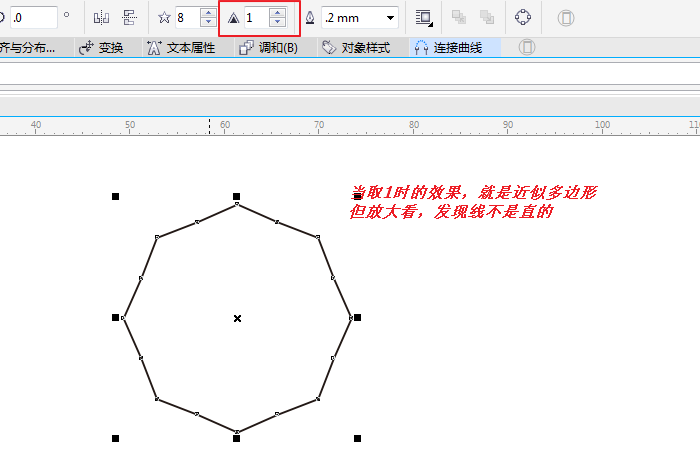Click the left-middle selection handle
This screenshot has width=700, height=450.
pyautogui.click(x=116, y=317)
